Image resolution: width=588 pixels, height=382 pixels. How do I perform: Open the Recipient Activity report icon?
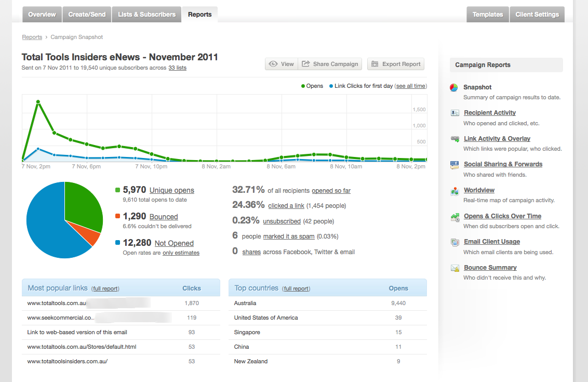point(454,113)
